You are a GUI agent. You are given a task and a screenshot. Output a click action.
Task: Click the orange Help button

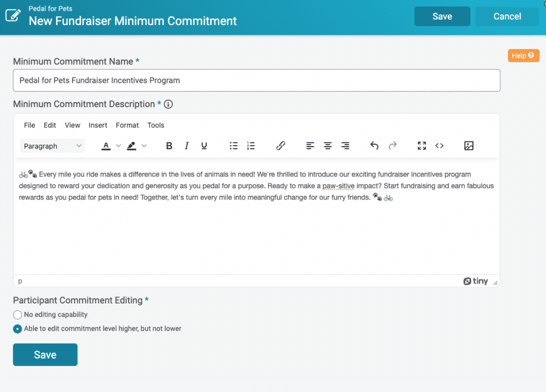point(524,55)
